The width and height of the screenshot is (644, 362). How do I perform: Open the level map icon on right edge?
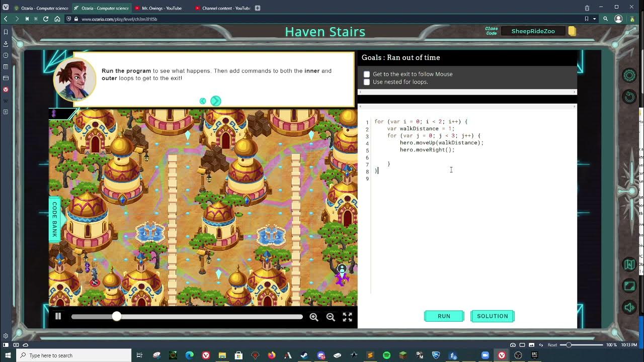click(x=629, y=264)
